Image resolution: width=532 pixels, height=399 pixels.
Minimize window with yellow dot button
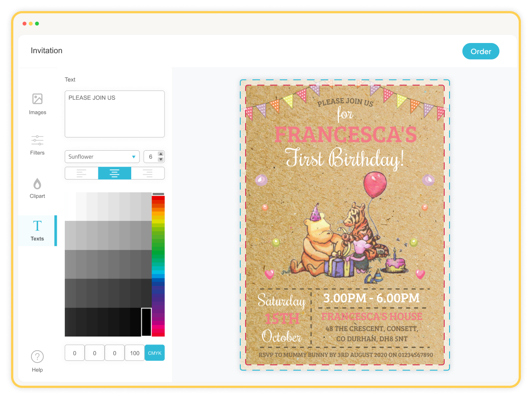click(x=31, y=23)
